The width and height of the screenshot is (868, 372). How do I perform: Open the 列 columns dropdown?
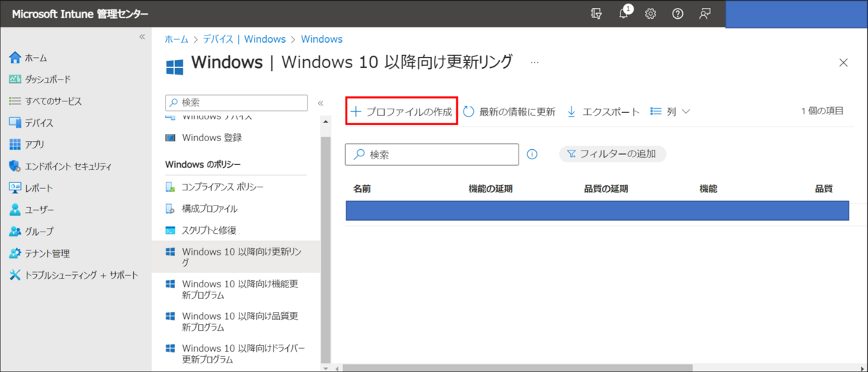coord(671,111)
